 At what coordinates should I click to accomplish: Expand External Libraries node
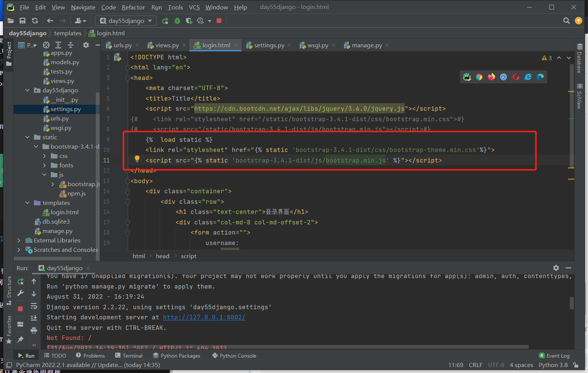[x=19, y=240]
